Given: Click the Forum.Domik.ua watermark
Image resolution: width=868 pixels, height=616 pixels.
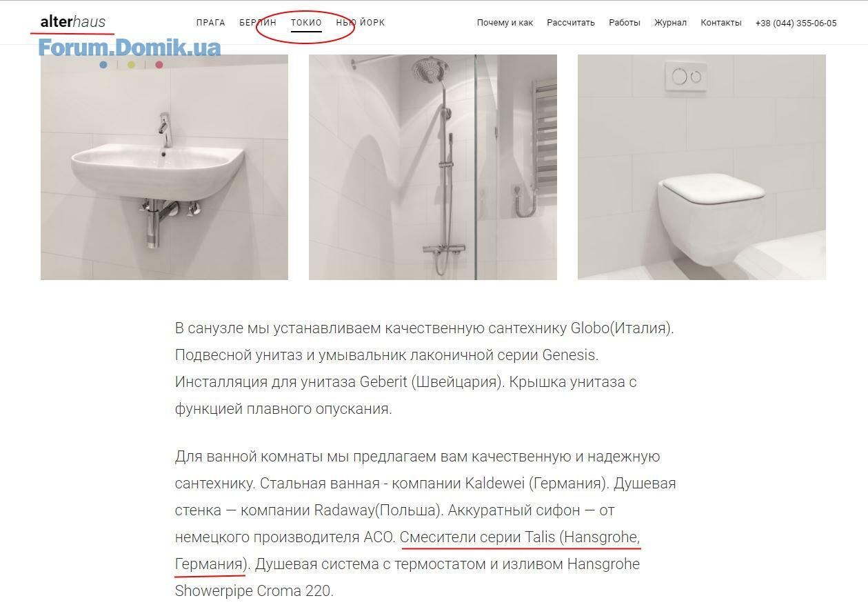Looking at the screenshot, I should point(130,48).
